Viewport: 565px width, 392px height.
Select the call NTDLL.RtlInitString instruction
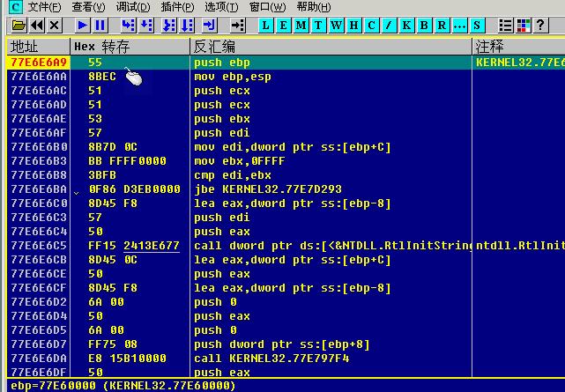point(332,246)
